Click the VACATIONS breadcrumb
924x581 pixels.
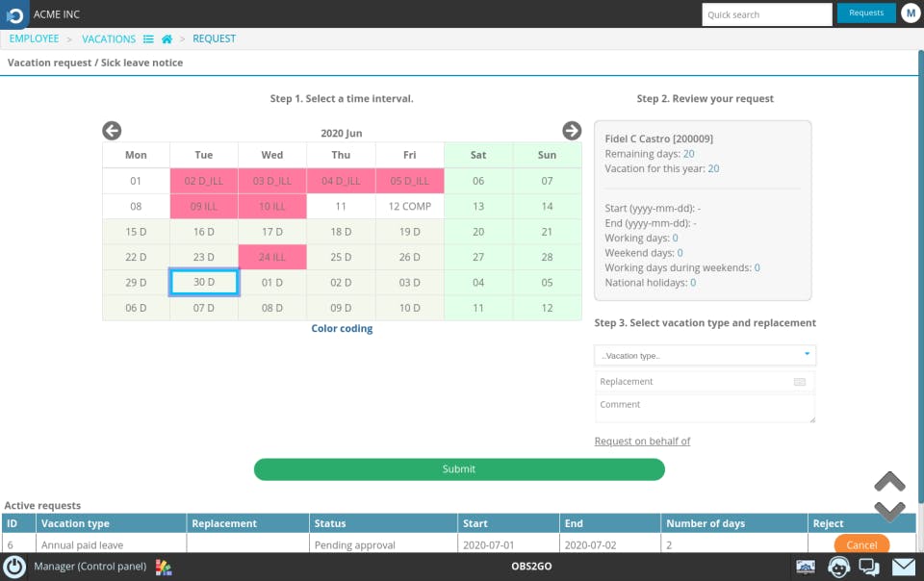click(x=109, y=38)
